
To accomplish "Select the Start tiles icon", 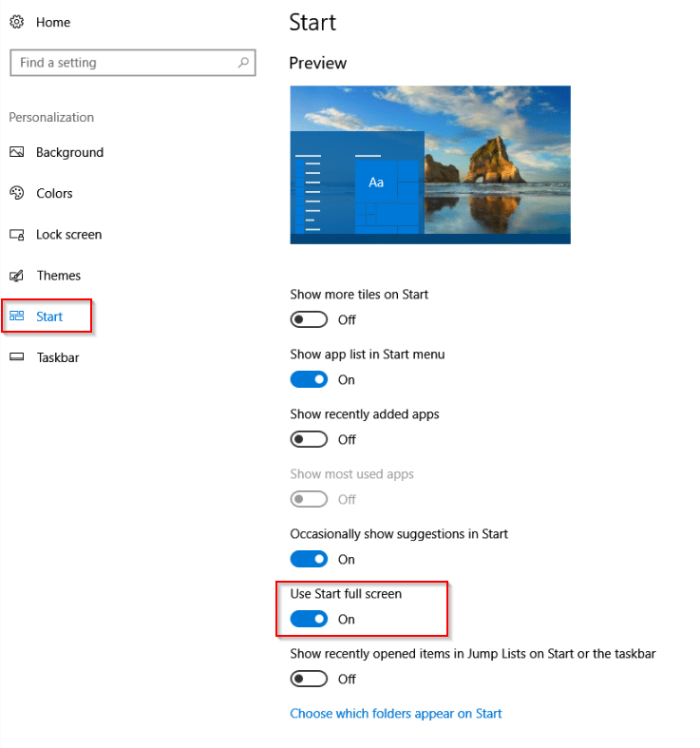I will click(x=17, y=316).
